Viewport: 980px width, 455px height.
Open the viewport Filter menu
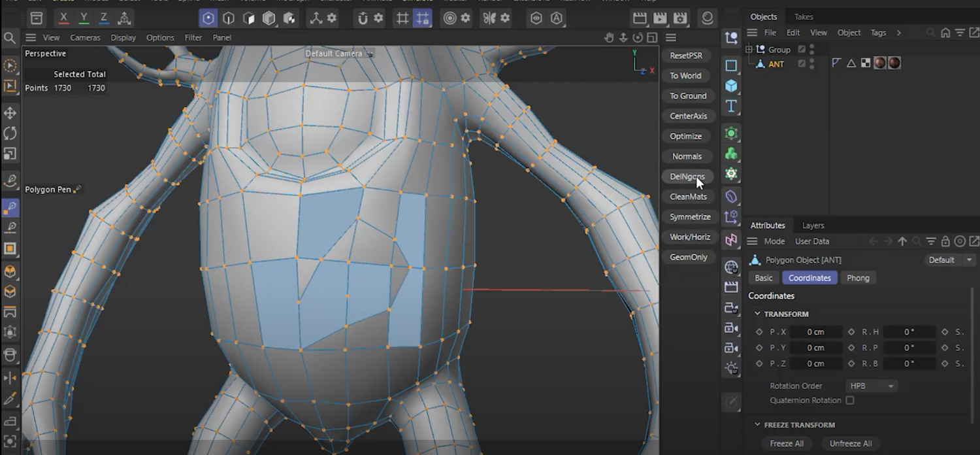pyautogui.click(x=193, y=38)
